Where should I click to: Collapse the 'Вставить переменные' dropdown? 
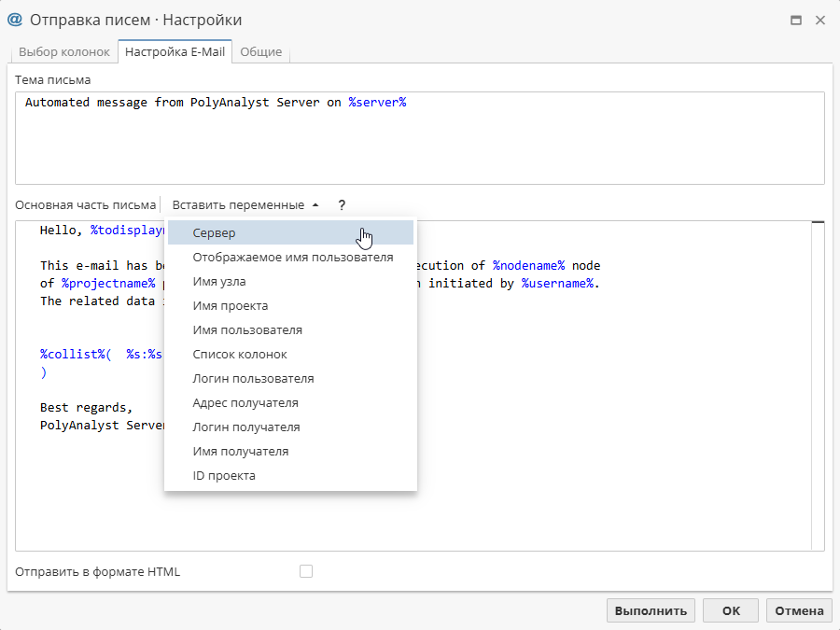click(x=245, y=205)
